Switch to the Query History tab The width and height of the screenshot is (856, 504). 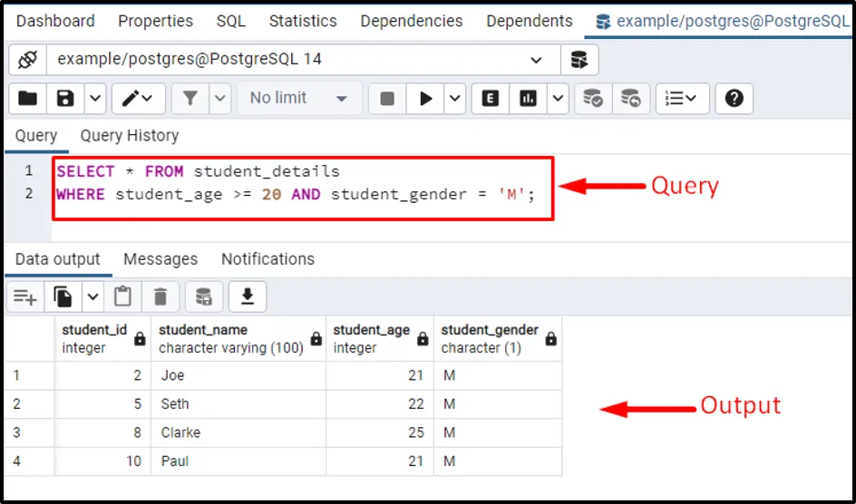pyautogui.click(x=130, y=136)
